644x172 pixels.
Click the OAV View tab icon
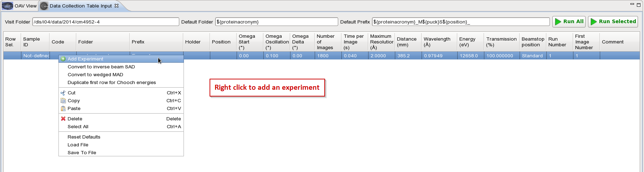tap(7, 6)
